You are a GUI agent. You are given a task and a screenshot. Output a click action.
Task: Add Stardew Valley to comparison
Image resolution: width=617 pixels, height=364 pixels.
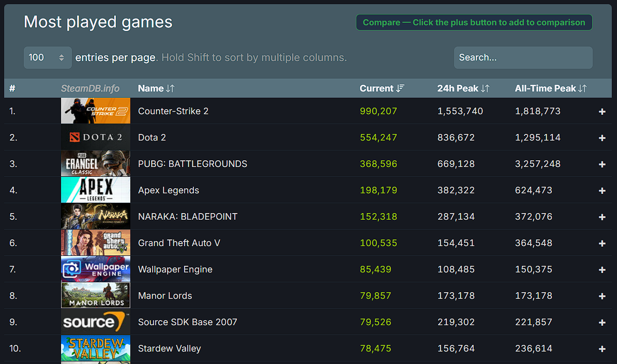[601, 348]
